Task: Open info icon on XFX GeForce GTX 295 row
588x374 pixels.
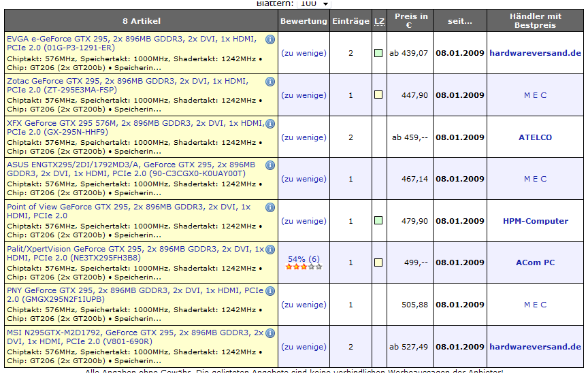Action: (270, 123)
